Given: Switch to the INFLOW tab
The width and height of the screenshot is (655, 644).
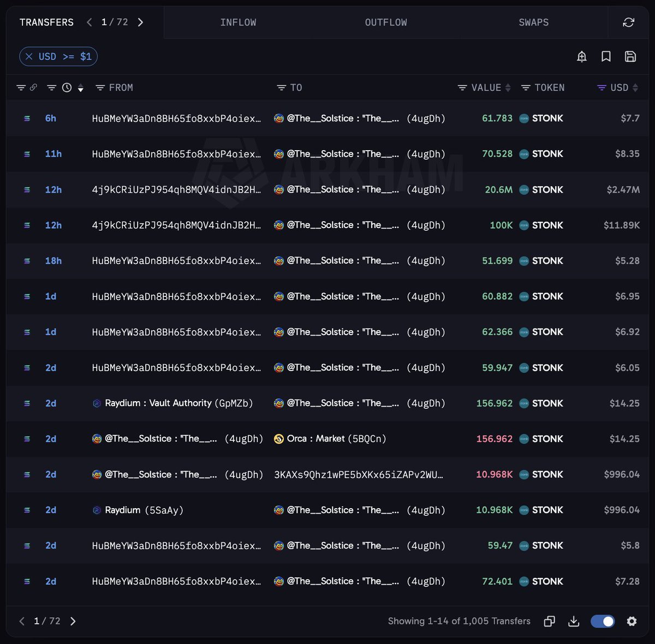Looking at the screenshot, I should pyautogui.click(x=238, y=22).
